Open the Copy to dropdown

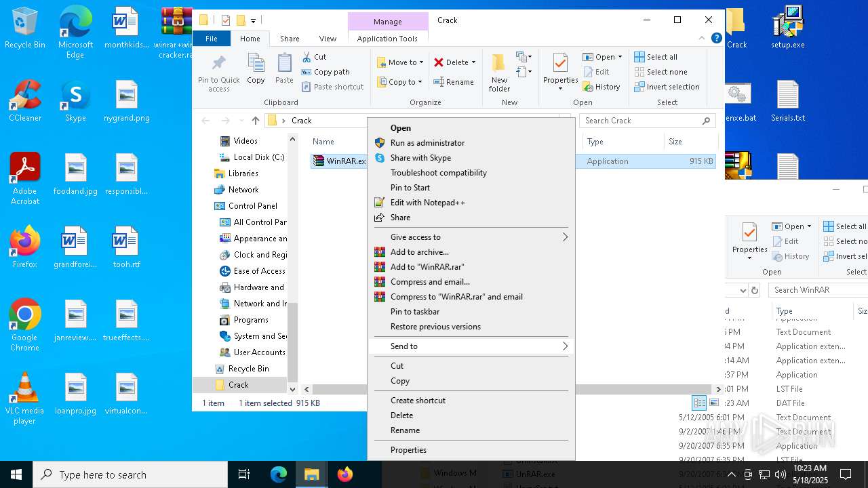coord(400,82)
